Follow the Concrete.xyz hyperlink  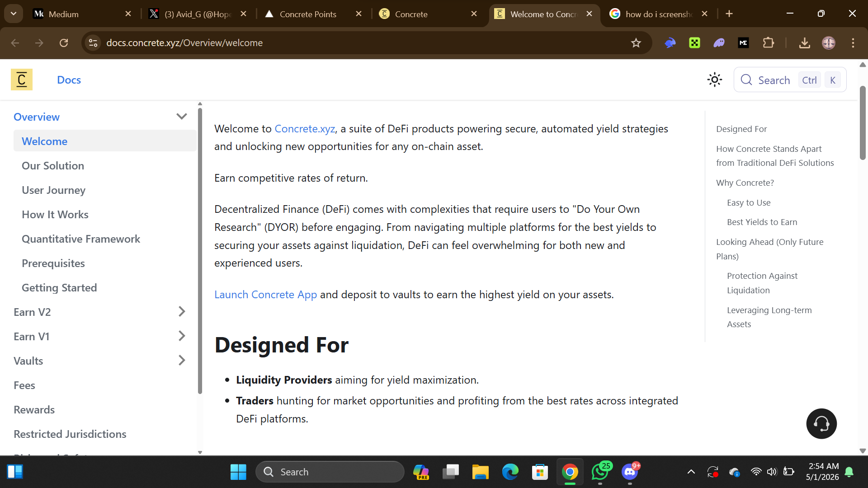coord(305,129)
